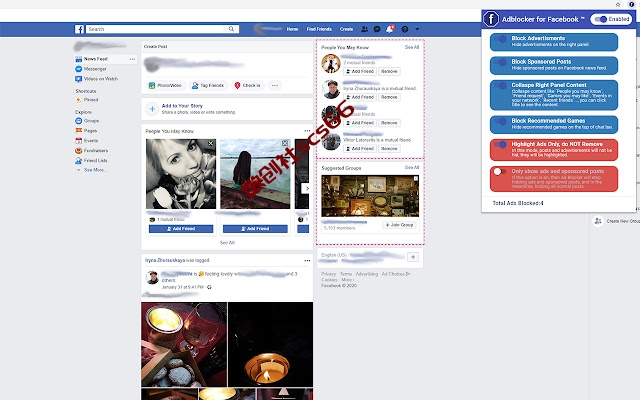Click the Photo/Video post button

pos(165,85)
